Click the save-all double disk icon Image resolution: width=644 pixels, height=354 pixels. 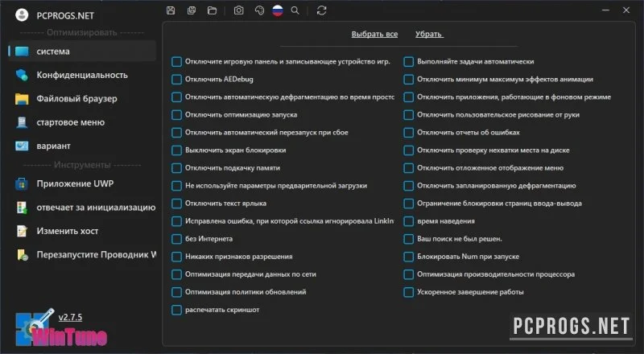tap(192, 10)
